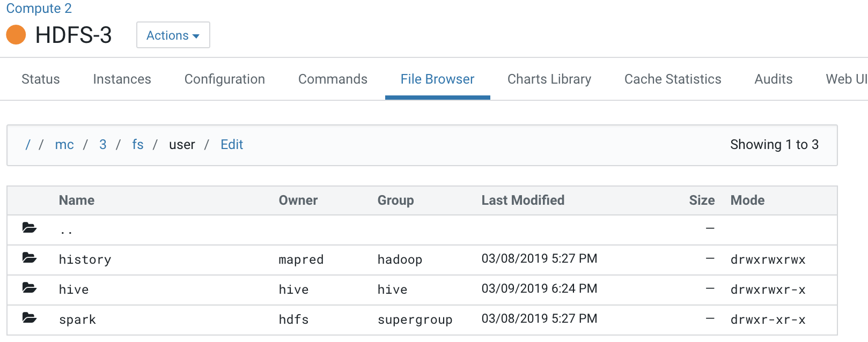
Task: Navigate up via the '..' entry
Action: tap(66, 231)
